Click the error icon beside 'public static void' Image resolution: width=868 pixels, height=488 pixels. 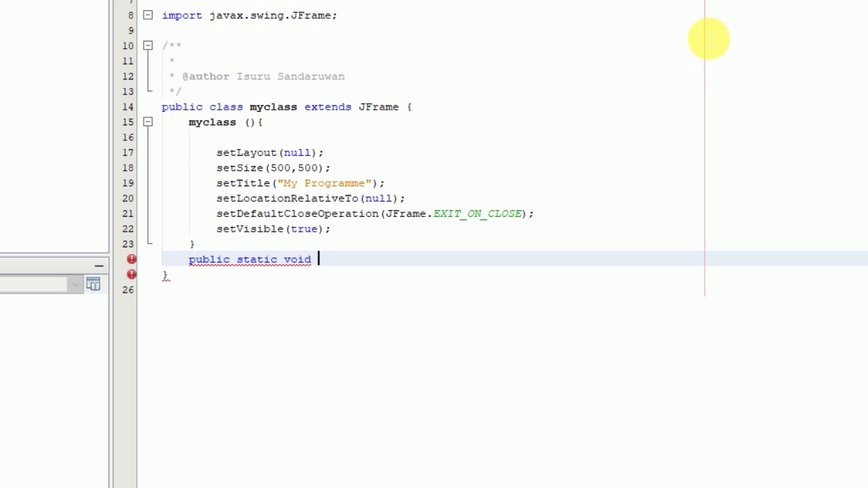point(132,259)
